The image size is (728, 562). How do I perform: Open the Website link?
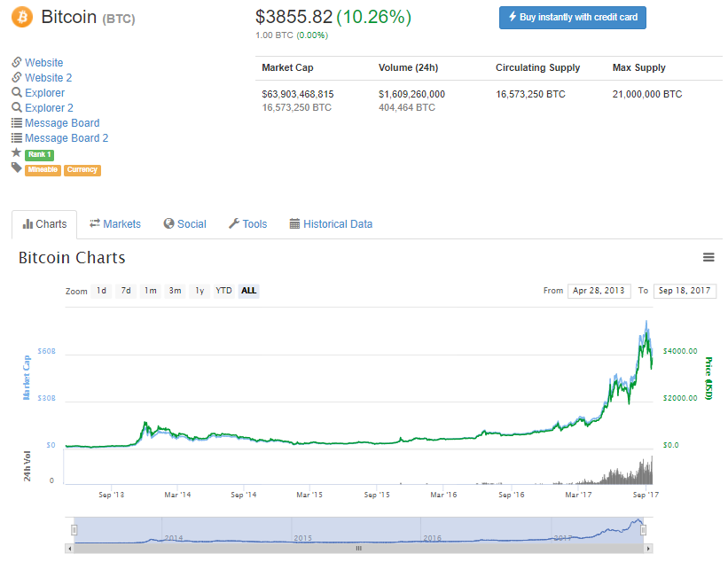44,62
